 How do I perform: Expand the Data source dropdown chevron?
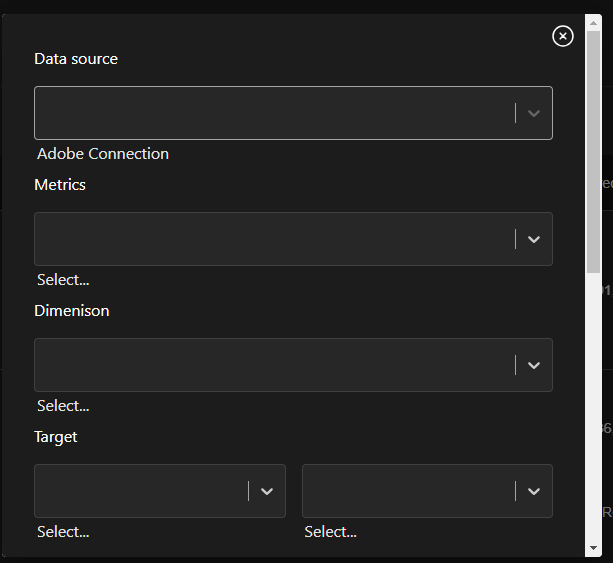534,113
